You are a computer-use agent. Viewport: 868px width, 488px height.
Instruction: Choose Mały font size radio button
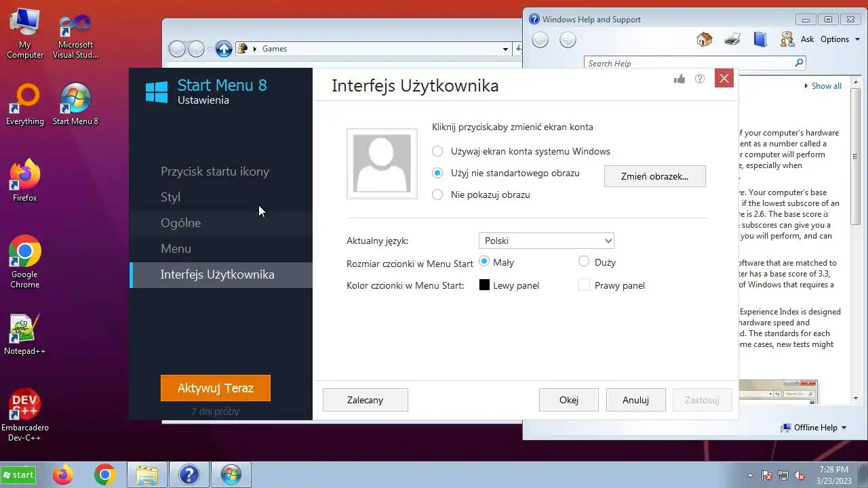tap(484, 262)
